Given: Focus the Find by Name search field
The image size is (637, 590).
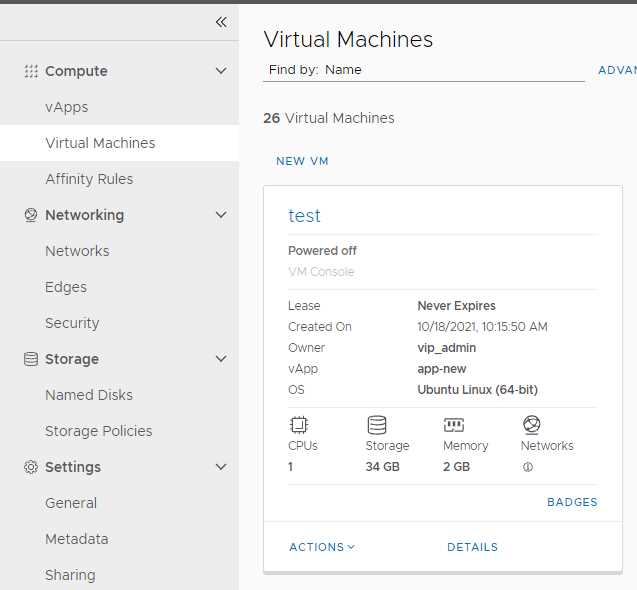Looking at the screenshot, I should coord(424,70).
